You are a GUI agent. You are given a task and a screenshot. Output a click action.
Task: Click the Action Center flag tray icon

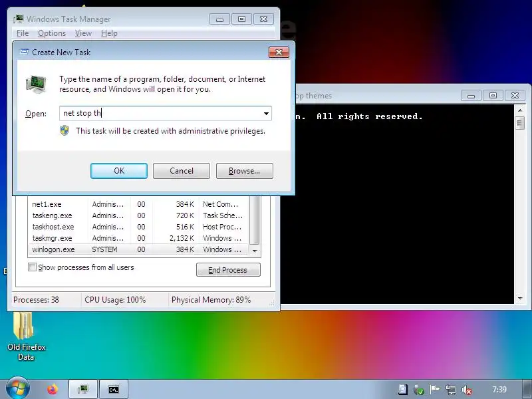pyautogui.click(x=435, y=390)
